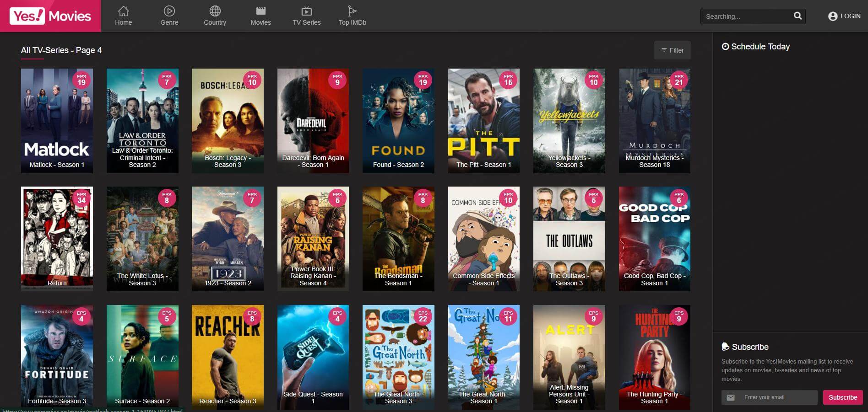Open the Country globe icon
The width and height of the screenshot is (868, 412).
(x=215, y=11)
